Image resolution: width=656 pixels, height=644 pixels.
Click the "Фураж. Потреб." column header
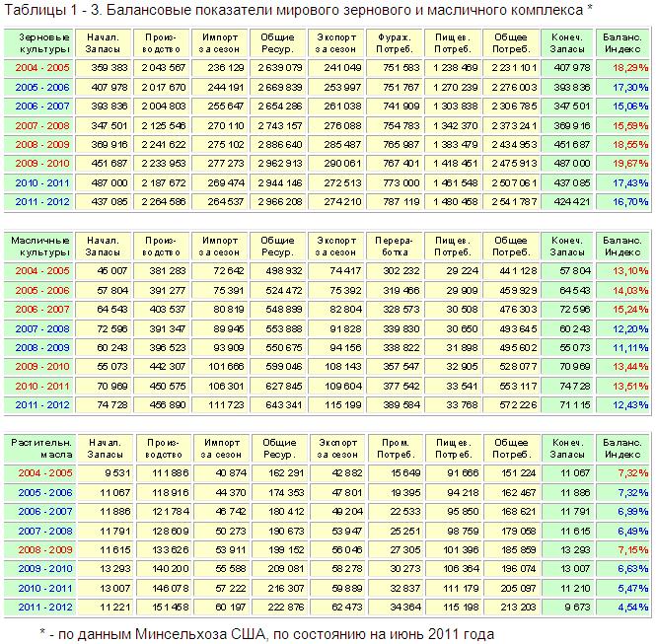pos(395,41)
